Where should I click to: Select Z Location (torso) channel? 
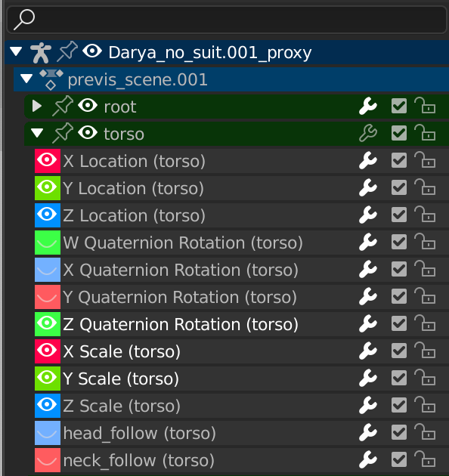[135, 215]
